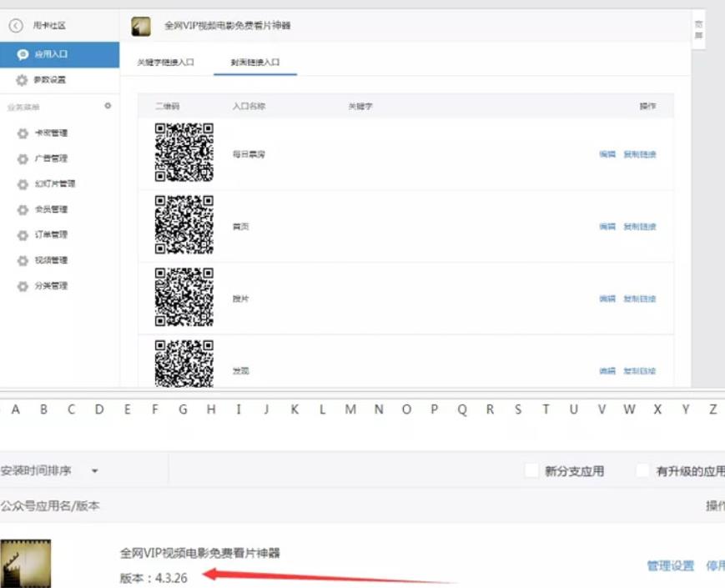Open 幻灯片管理 in the sidebar
The height and width of the screenshot is (588, 725).
(55, 184)
